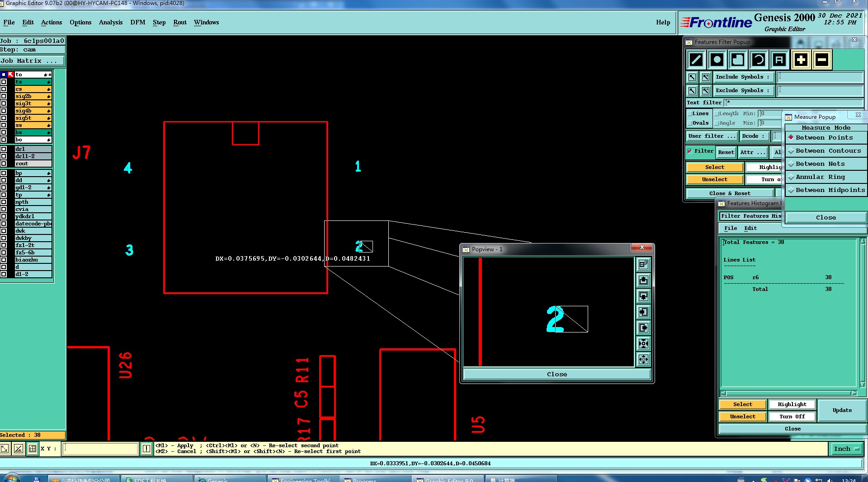The image size is (868, 482).
Task: Select Between Contours measure mode
Action: 826,151
